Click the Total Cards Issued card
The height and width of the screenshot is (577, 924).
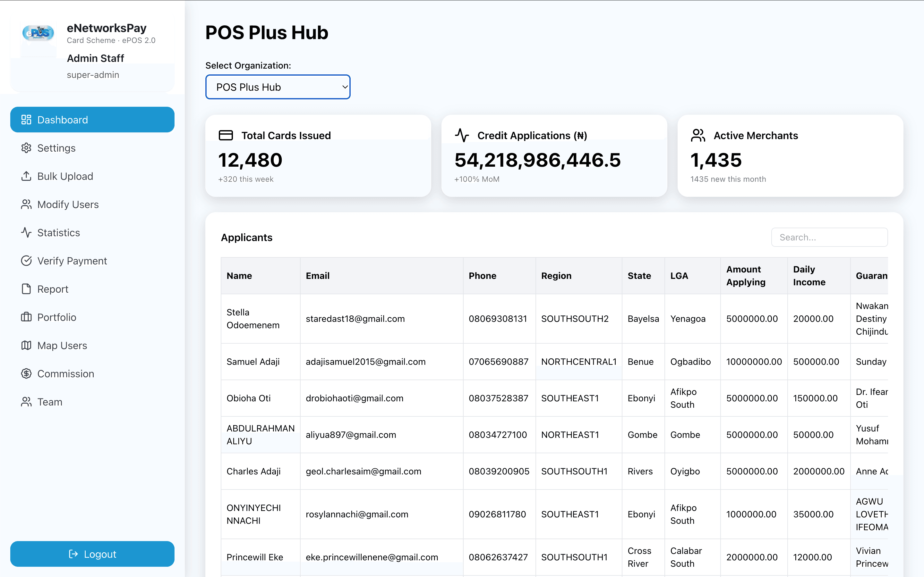pos(318,156)
